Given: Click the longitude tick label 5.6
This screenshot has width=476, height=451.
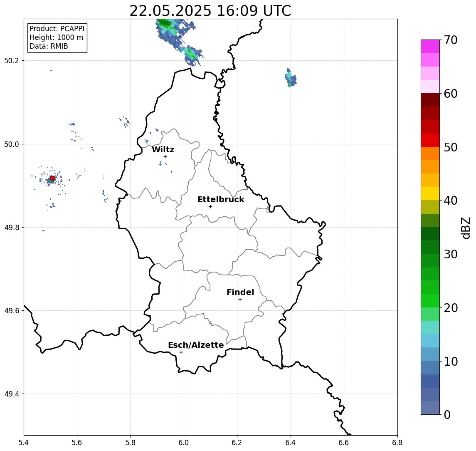Looking at the screenshot, I should pos(77,443).
